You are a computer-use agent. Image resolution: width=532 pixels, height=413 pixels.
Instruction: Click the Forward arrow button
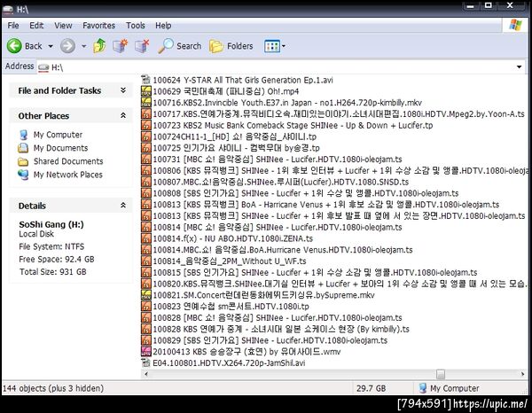point(67,46)
